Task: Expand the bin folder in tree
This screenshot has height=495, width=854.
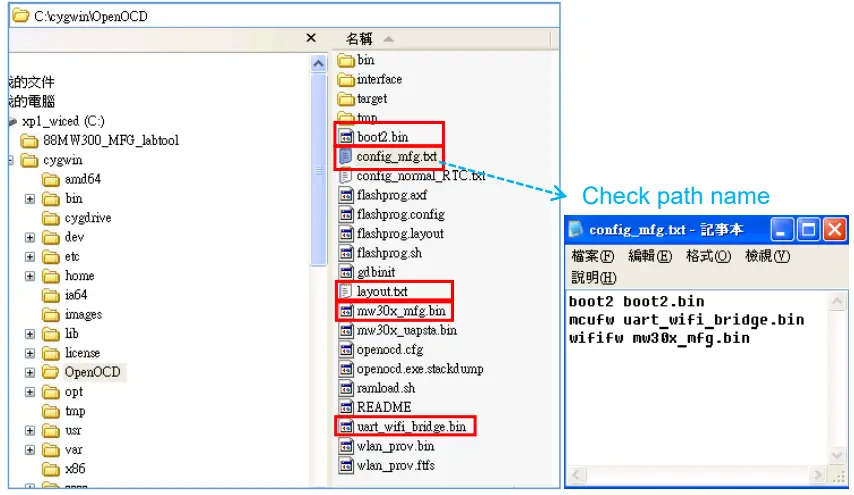Action: [x=30, y=199]
